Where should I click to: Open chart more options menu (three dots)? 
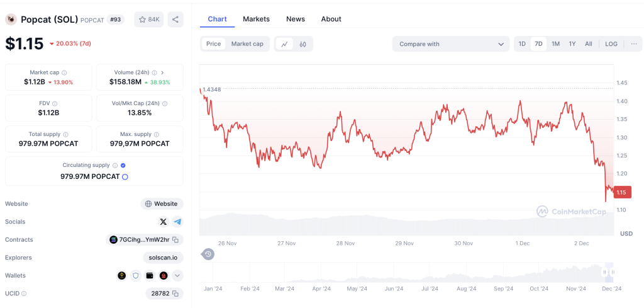click(x=634, y=44)
